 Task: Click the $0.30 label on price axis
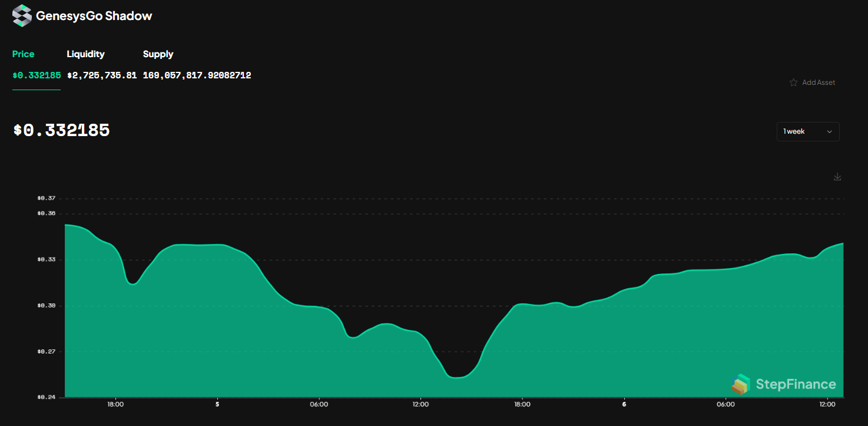point(47,305)
